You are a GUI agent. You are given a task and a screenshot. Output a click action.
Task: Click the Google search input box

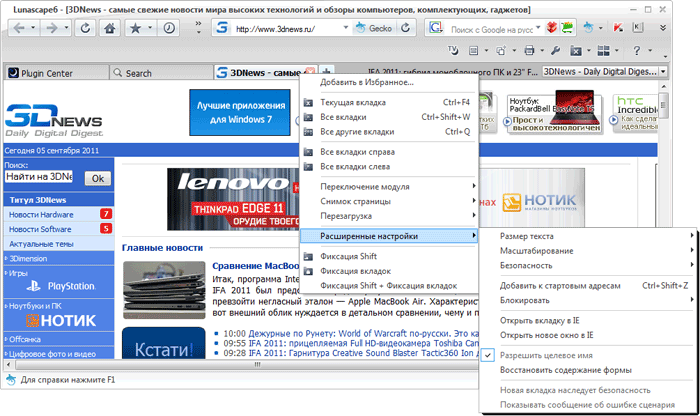click(x=491, y=29)
